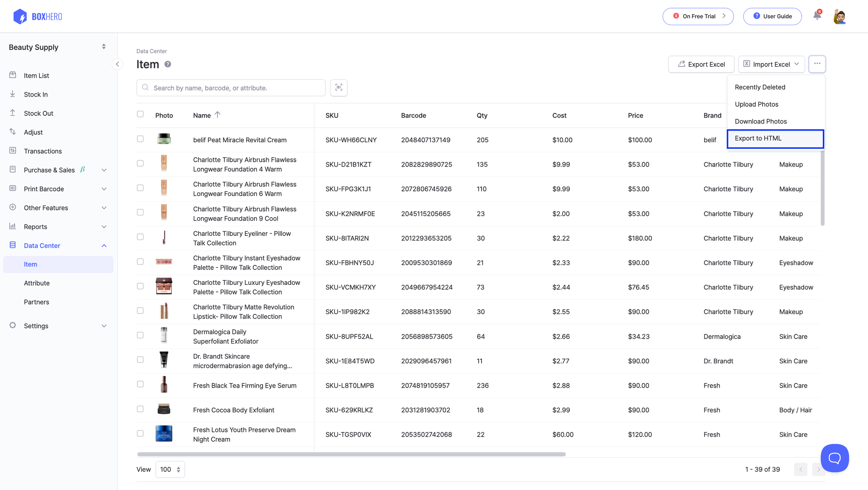Image resolution: width=868 pixels, height=490 pixels.
Task: Click the Settings gear icon
Action: (x=13, y=325)
